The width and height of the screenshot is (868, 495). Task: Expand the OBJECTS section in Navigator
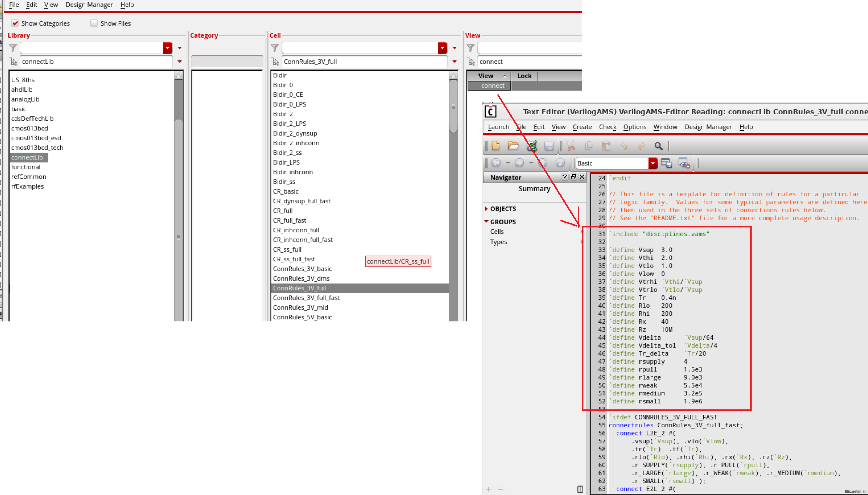coord(486,209)
